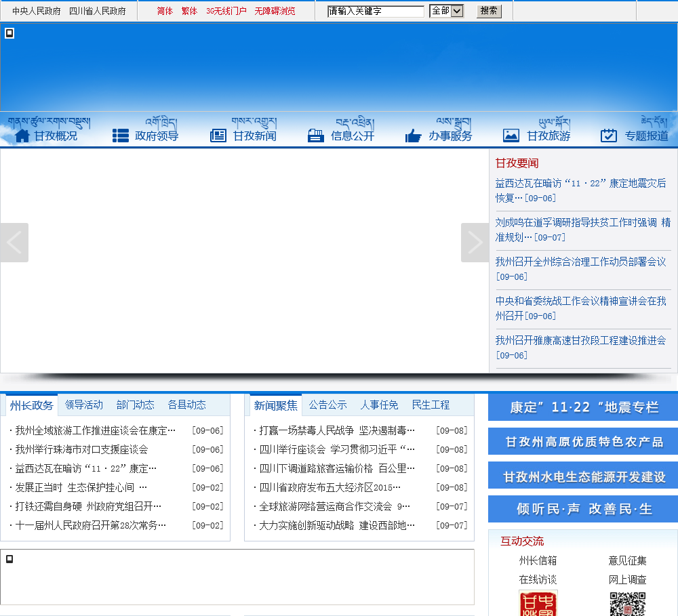Select the 公告公示 tab
Viewport: 678px width, 616px height.
point(327,405)
